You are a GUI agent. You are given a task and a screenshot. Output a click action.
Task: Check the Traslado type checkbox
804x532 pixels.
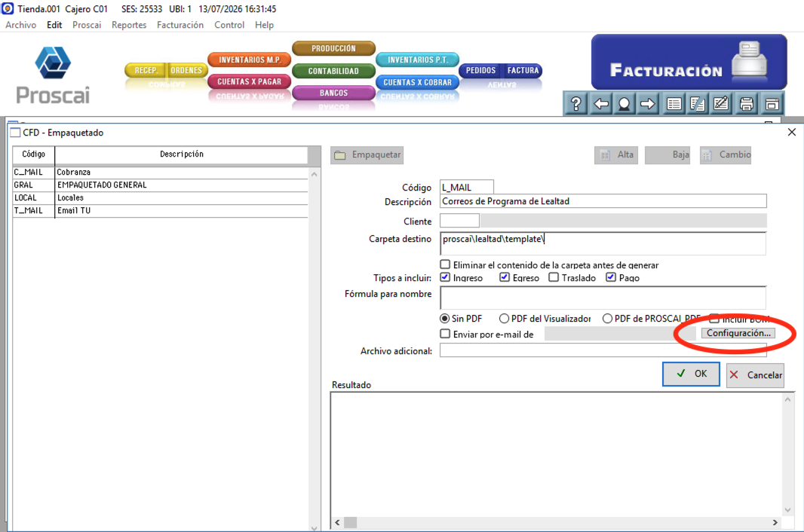[554, 277]
